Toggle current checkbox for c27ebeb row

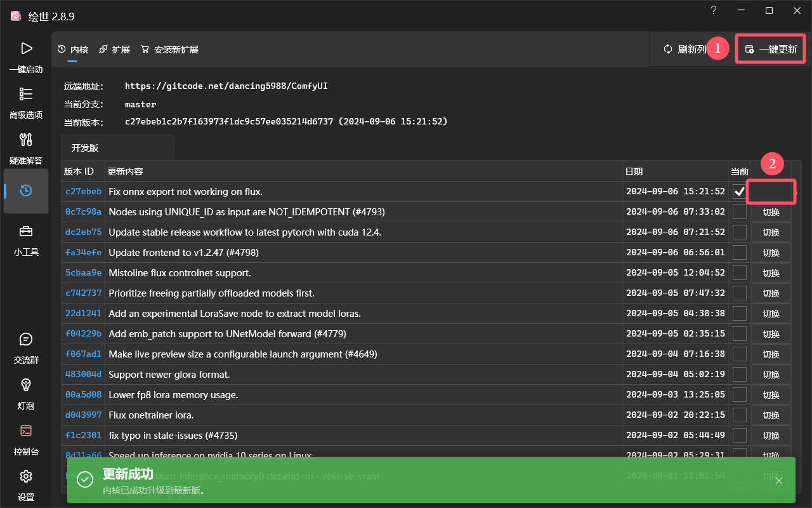point(740,191)
